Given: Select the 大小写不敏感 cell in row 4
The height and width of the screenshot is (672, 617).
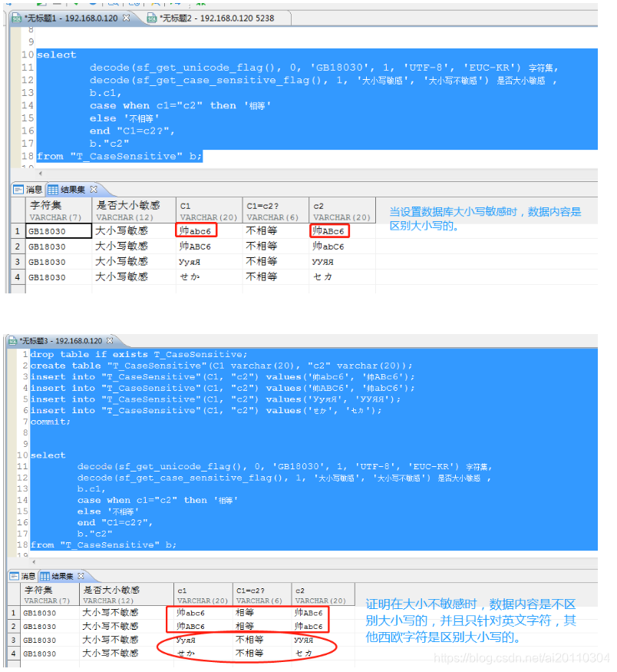Looking at the screenshot, I should pos(127,654).
